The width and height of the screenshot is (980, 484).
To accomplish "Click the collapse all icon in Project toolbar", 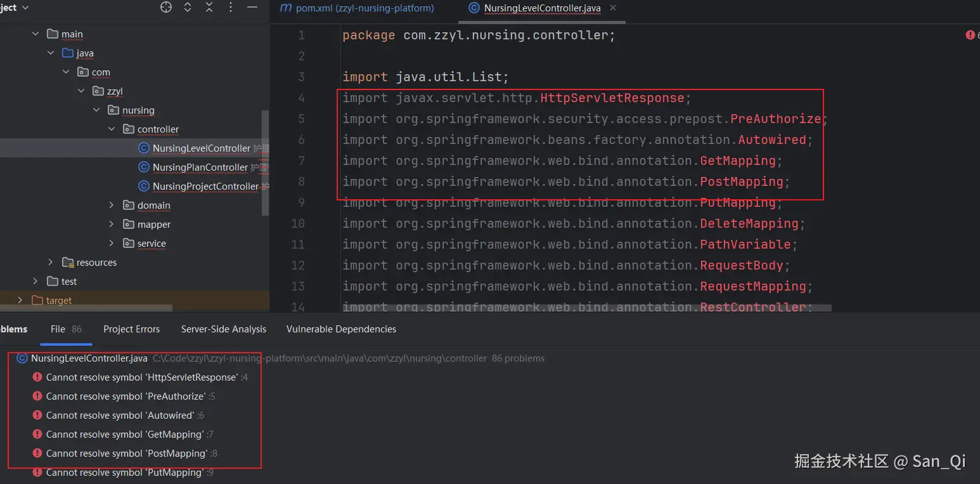I will click(209, 8).
